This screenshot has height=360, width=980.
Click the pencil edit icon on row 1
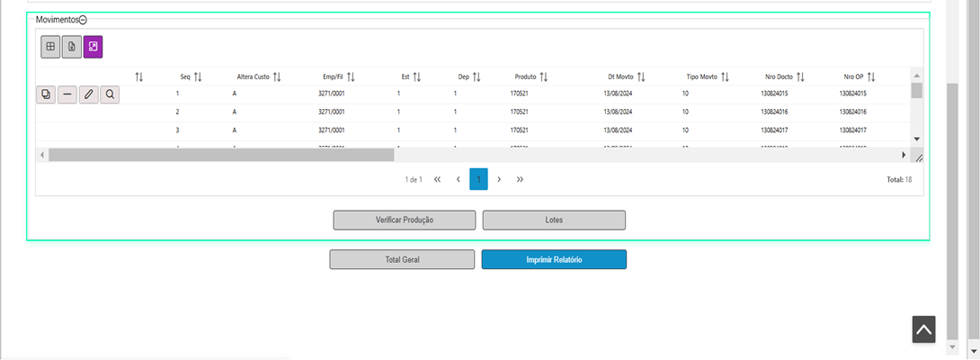click(88, 94)
